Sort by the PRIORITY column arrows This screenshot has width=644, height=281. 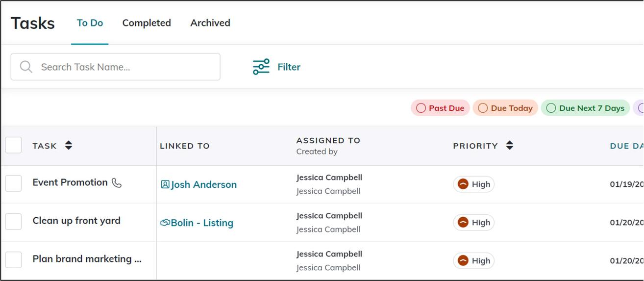[x=510, y=145]
